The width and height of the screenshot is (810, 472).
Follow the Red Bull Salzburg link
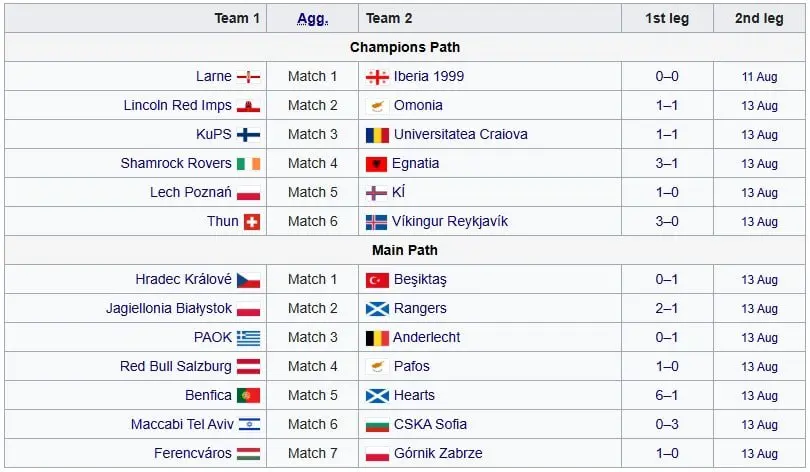click(176, 366)
